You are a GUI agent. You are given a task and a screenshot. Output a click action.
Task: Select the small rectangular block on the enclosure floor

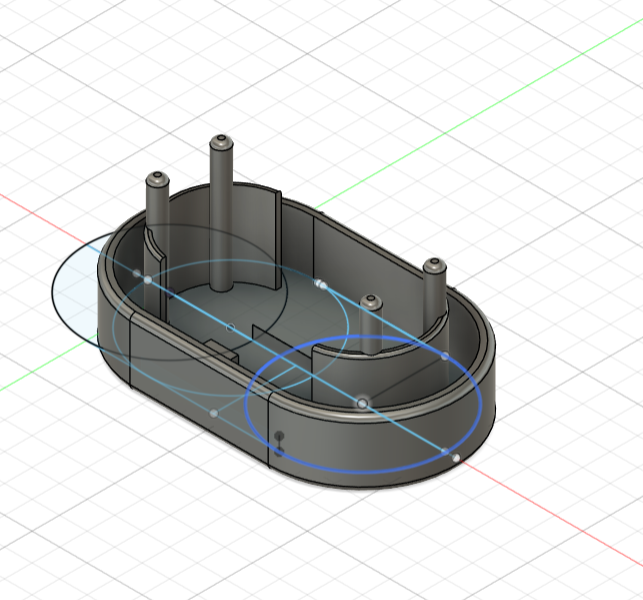click(222, 350)
